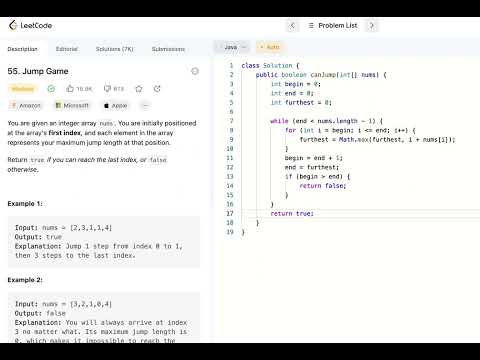Click code line 'begin = end + 1;'

pyautogui.click(x=314, y=158)
